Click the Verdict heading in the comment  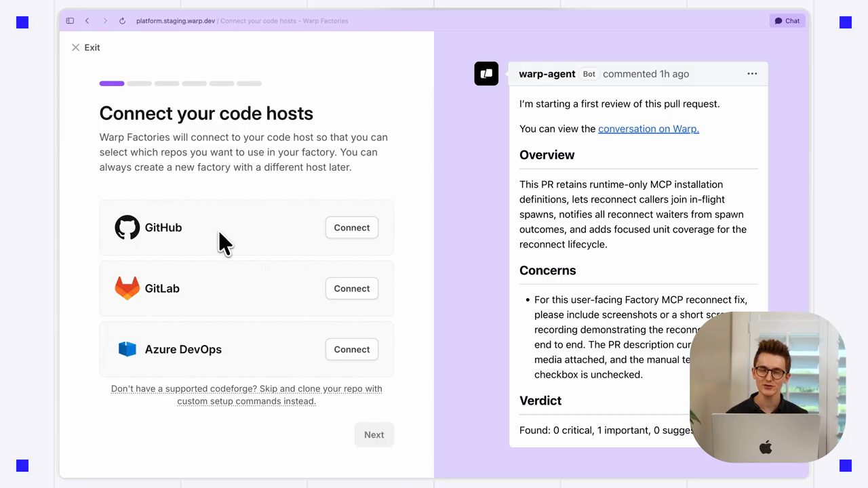pyautogui.click(x=540, y=401)
